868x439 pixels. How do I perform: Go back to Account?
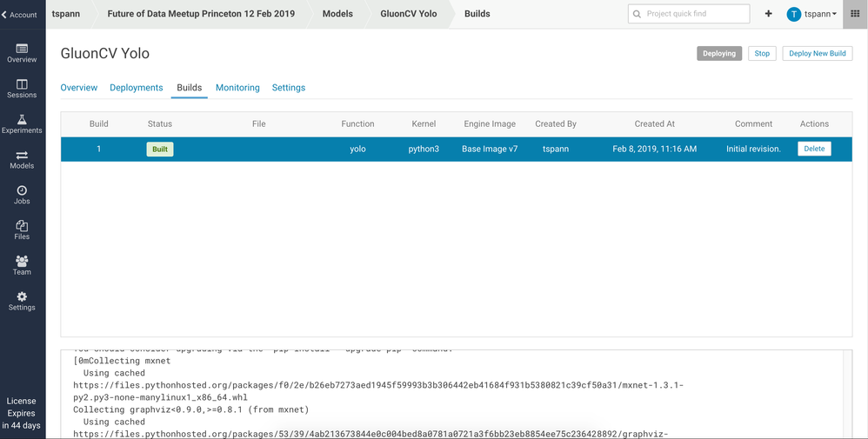pos(19,15)
